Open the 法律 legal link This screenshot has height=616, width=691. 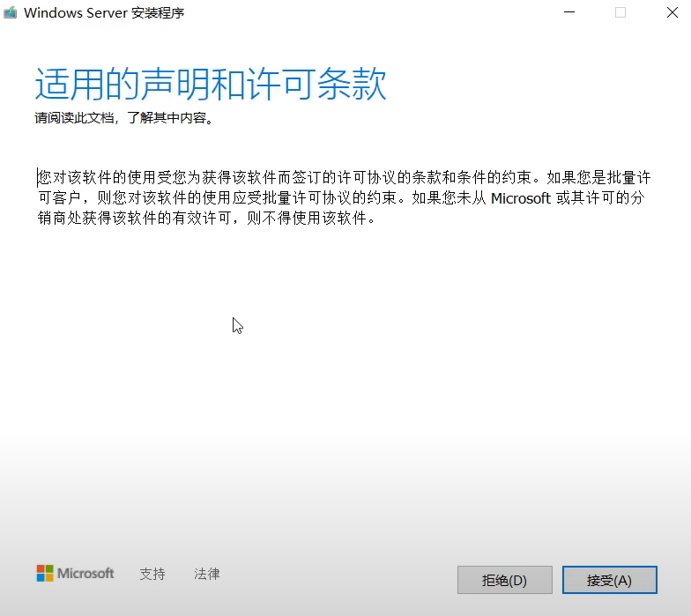tap(207, 574)
